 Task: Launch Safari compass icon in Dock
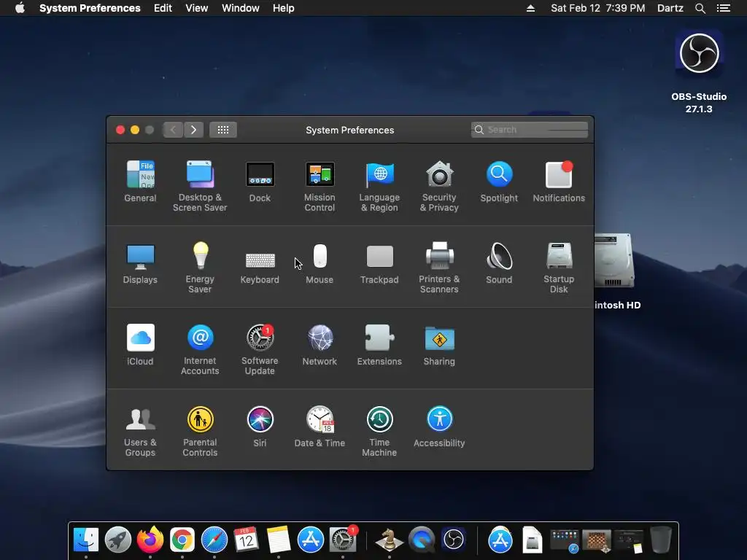point(214,540)
